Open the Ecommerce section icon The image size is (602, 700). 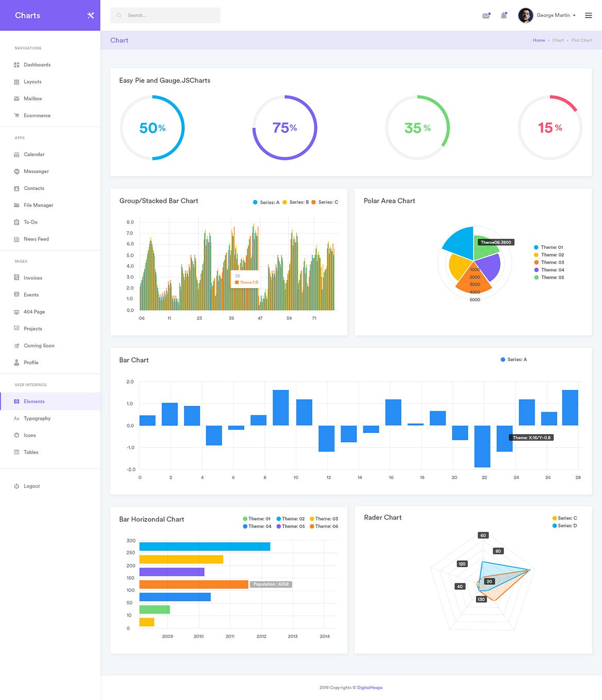point(16,115)
